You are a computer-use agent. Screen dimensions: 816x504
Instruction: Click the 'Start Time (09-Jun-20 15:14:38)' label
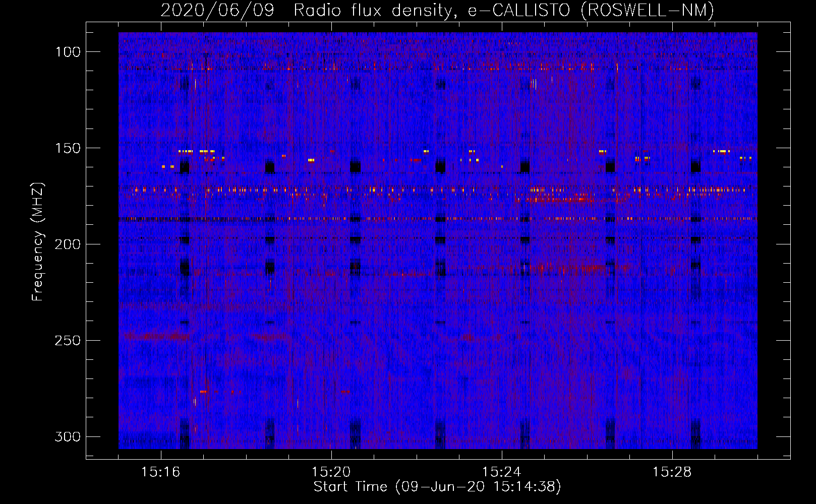point(437,487)
